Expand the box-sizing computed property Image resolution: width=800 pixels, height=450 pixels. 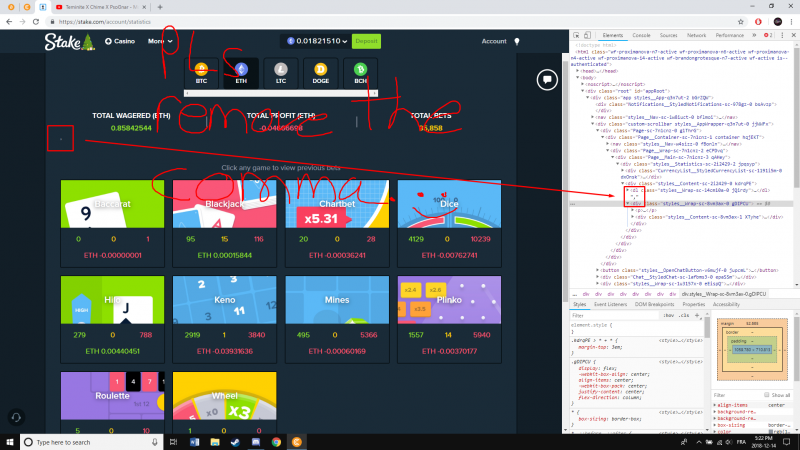(715, 425)
